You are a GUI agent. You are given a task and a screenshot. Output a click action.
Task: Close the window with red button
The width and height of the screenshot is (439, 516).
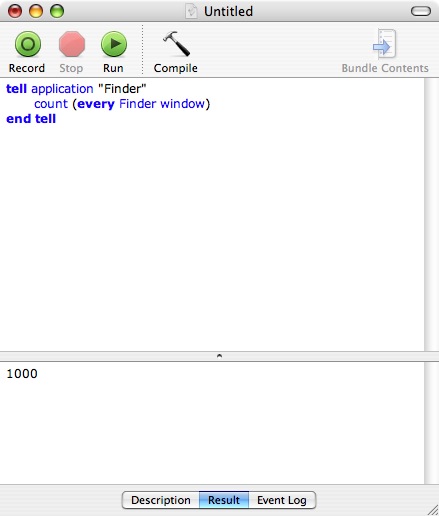[15, 11]
